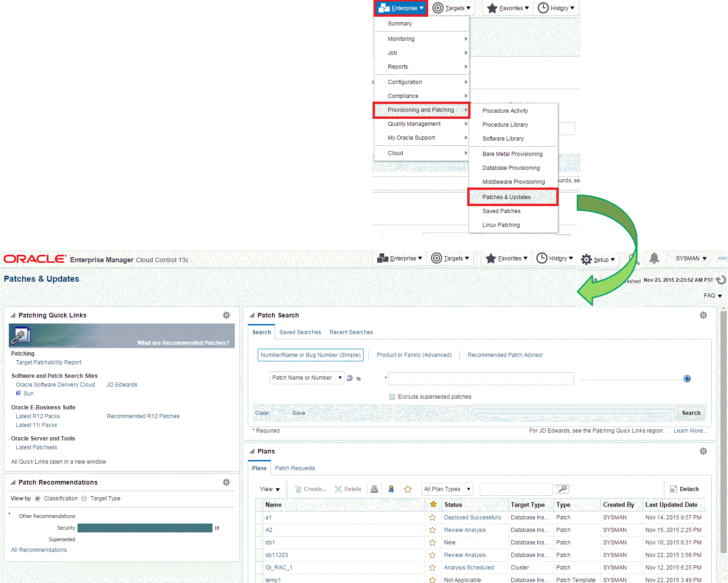Select the Classification view option

(38, 499)
